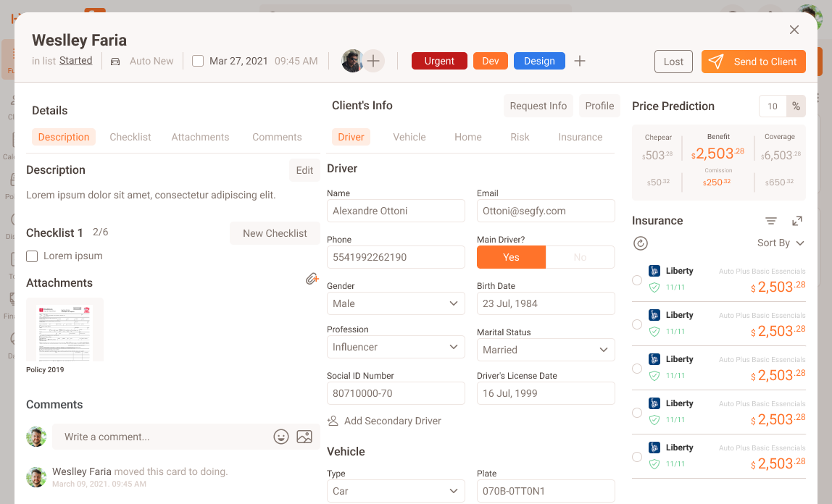Switch to the Vehicle tab
The image size is (832, 504).
[x=409, y=137]
